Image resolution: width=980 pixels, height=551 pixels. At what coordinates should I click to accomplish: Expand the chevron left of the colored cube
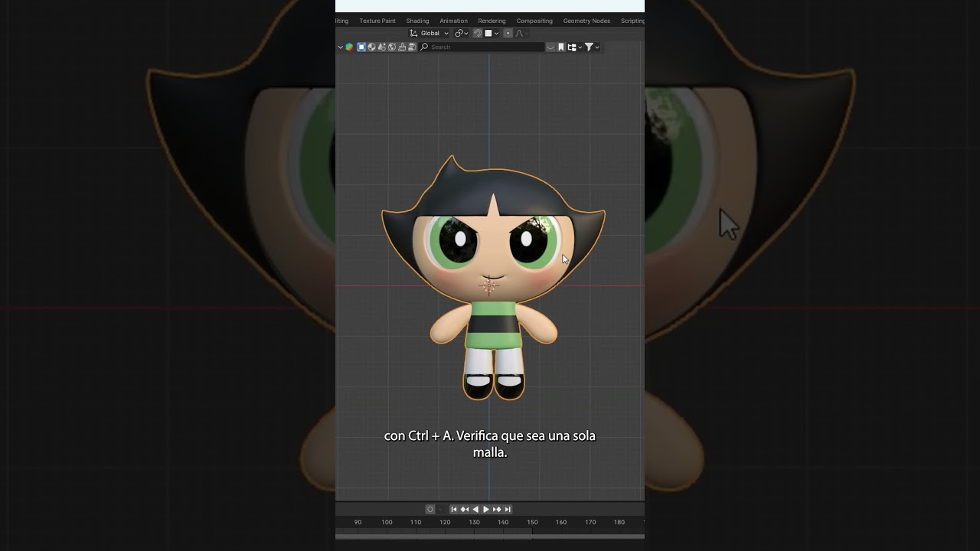coord(340,47)
